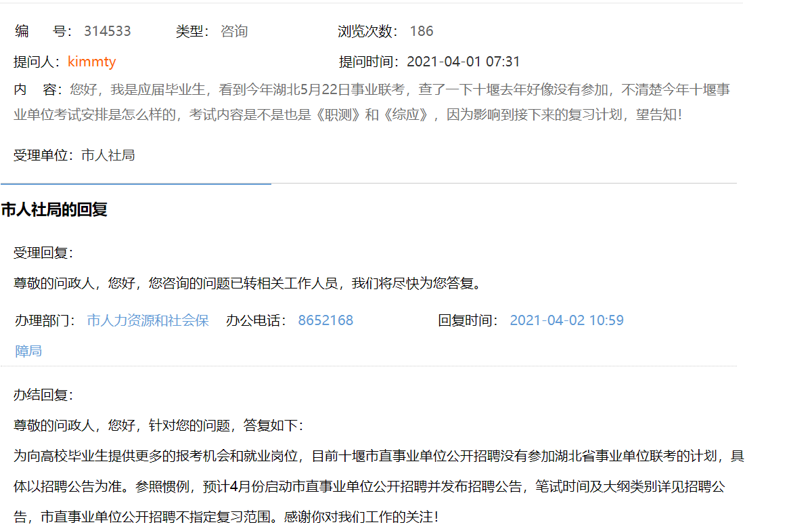812x531 pixels.
Task: Click the type value 咨询
Action: (234, 31)
